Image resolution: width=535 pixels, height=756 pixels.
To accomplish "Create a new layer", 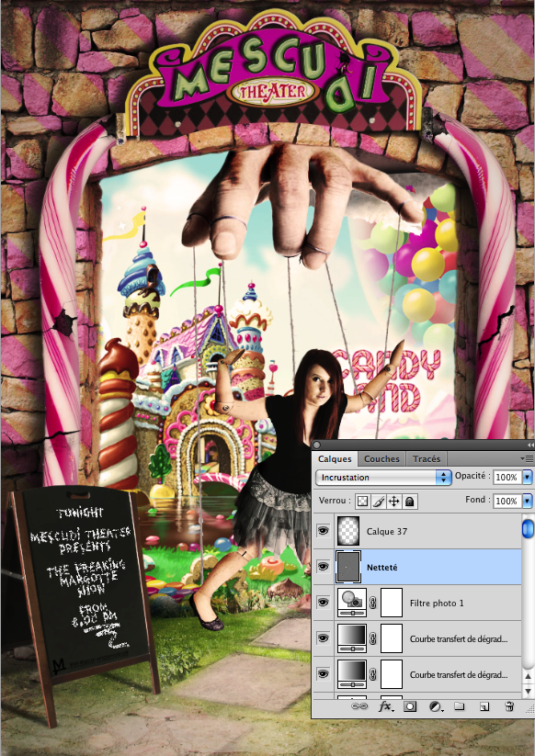I will click(x=484, y=706).
